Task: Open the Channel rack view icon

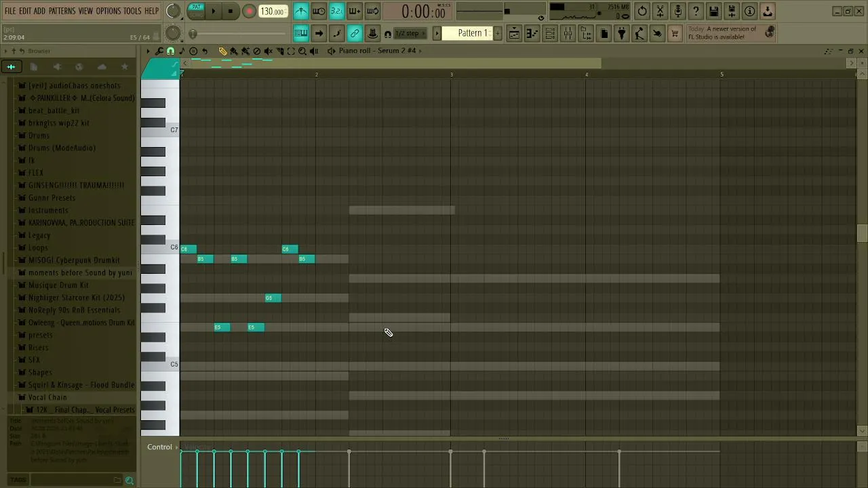Action: coord(550,33)
